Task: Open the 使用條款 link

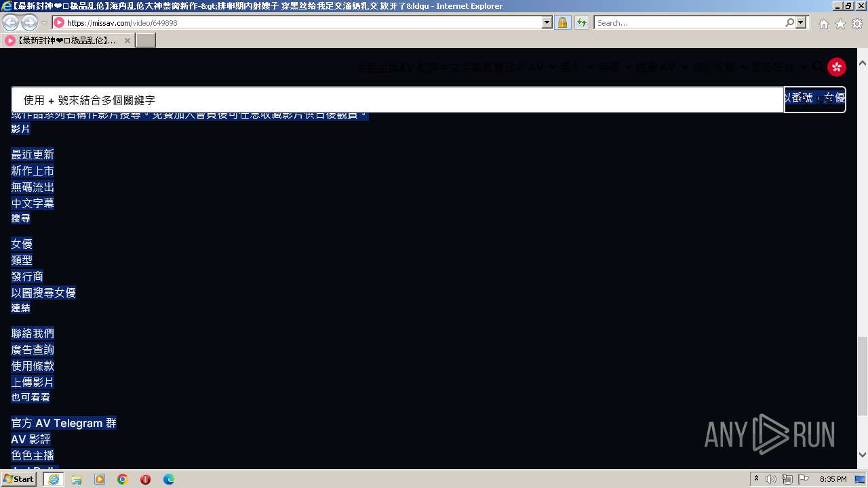Action: [x=33, y=366]
